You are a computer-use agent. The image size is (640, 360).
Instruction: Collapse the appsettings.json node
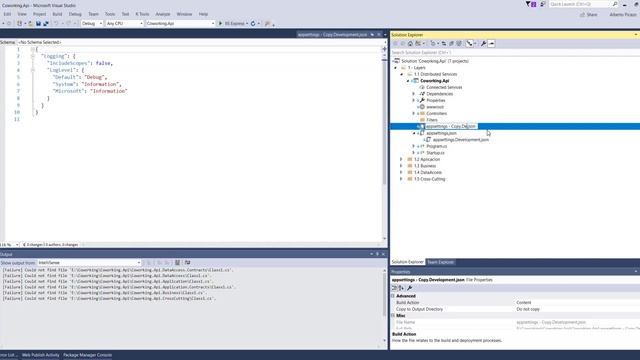point(413,133)
